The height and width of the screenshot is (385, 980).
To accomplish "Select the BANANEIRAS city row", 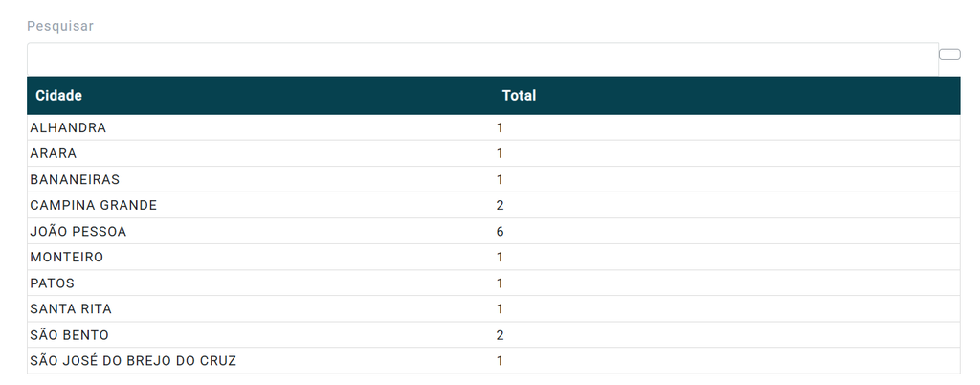I will tap(493, 179).
